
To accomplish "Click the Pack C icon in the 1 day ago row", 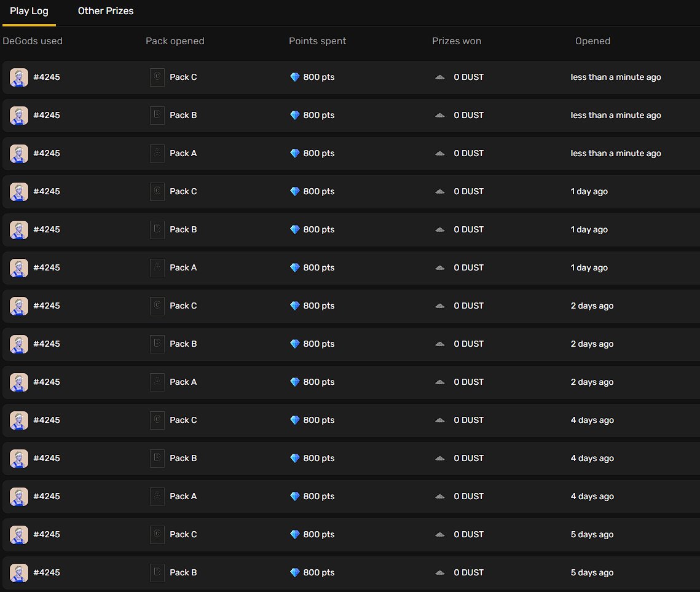I will point(157,192).
